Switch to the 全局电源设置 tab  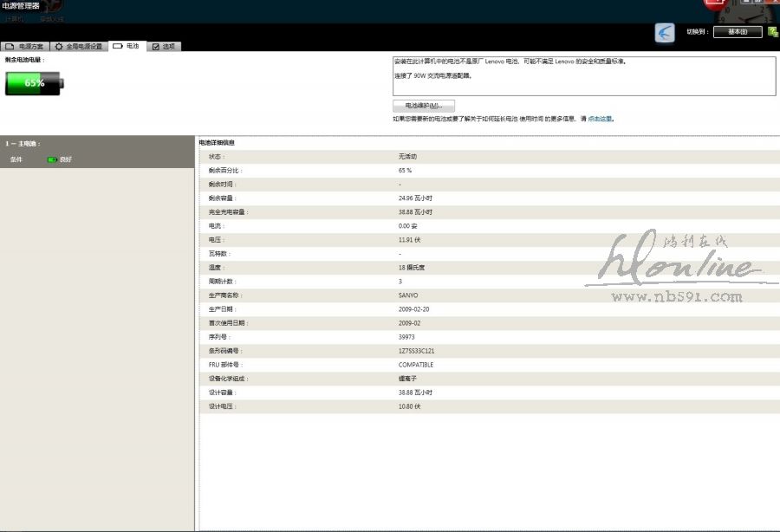click(x=79, y=46)
